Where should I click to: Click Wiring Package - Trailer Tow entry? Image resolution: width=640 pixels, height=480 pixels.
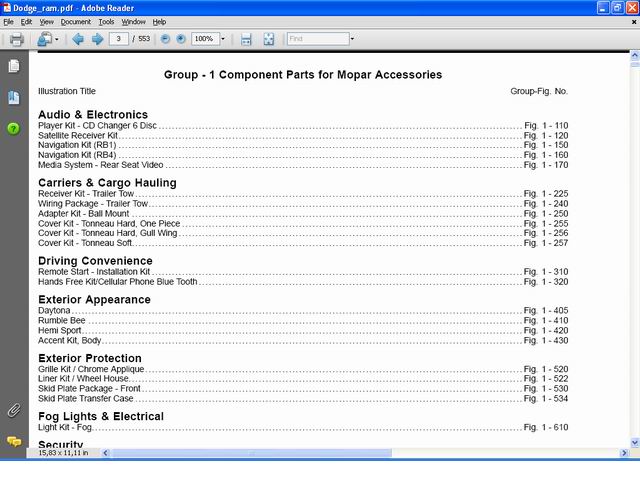tap(93, 204)
